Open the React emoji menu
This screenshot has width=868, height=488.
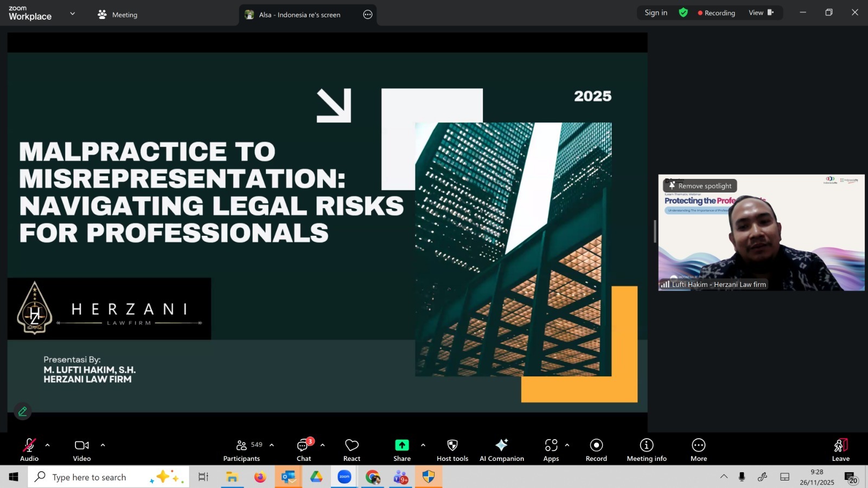[352, 450]
